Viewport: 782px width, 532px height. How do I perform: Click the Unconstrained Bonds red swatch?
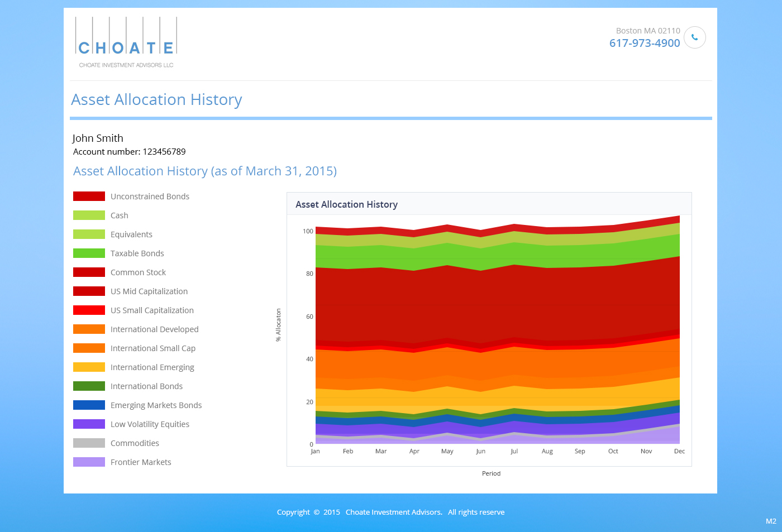click(x=89, y=196)
